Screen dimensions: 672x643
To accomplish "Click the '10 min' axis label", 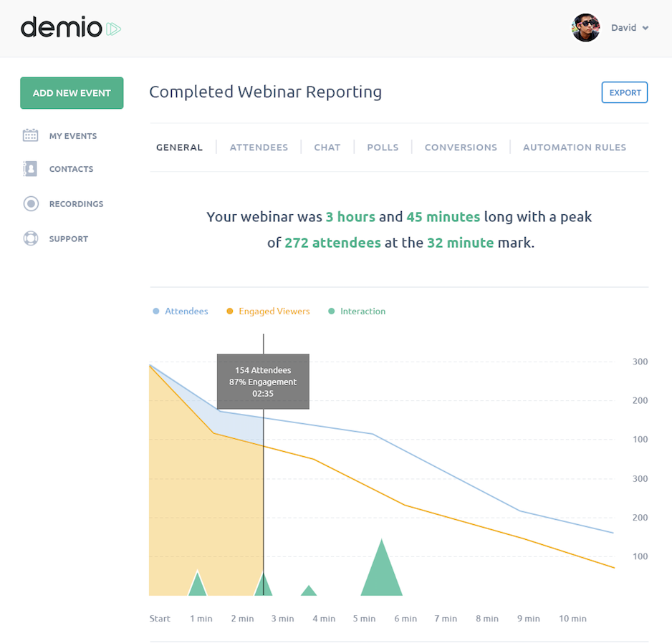I will coord(572,619).
